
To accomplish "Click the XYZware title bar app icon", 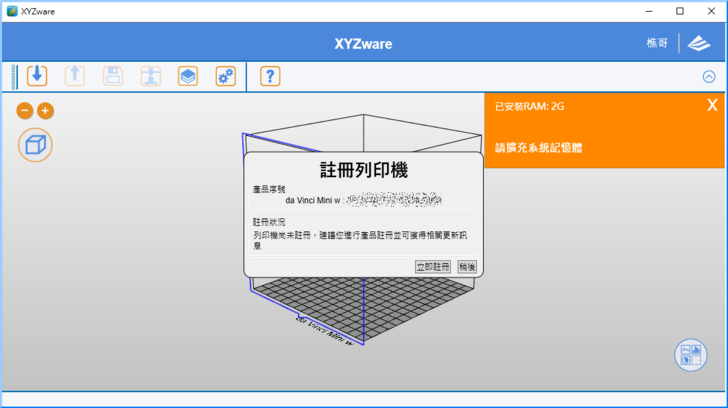I will pos(12,11).
